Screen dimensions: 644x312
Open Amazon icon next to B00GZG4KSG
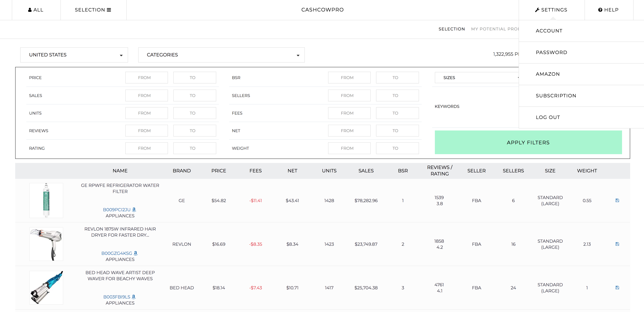(135, 253)
